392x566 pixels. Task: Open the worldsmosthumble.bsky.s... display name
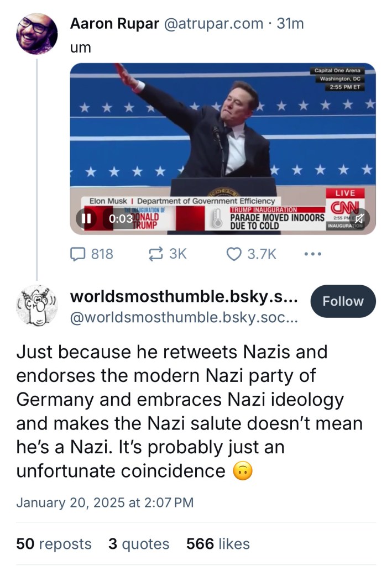click(x=184, y=297)
